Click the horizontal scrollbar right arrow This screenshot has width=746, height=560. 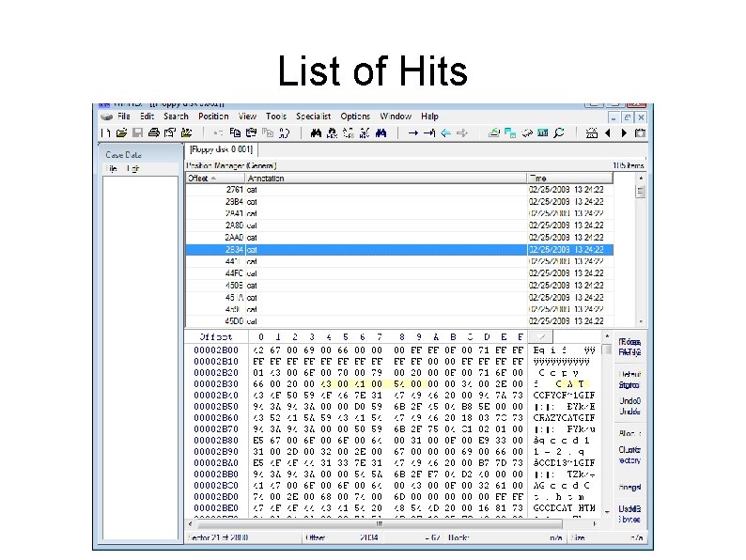tap(594, 524)
